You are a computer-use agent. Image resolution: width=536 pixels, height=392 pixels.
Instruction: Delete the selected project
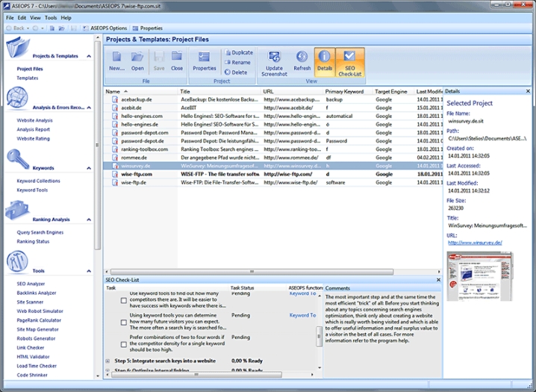pos(235,72)
